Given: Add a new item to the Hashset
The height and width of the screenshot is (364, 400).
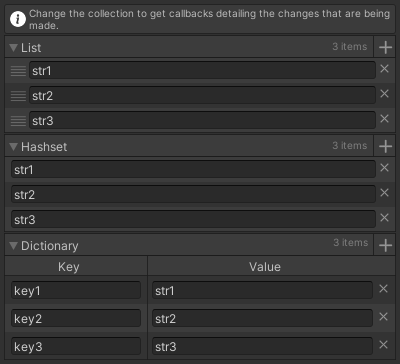Looking at the screenshot, I should coord(385,146).
